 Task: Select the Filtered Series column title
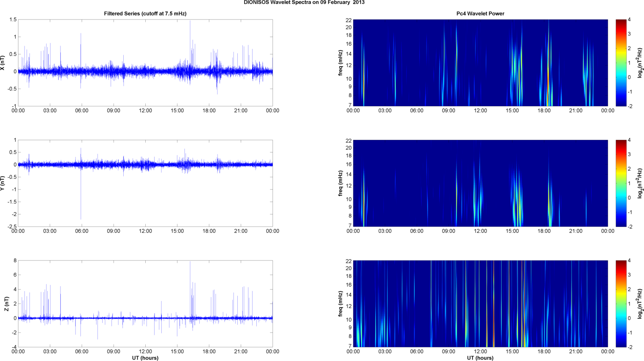coord(145,14)
